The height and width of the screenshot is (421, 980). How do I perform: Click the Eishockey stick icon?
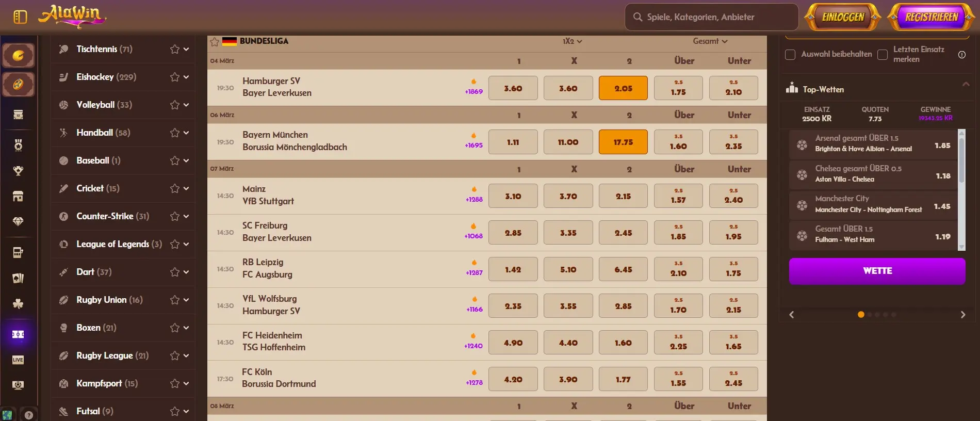(x=63, y=77)
